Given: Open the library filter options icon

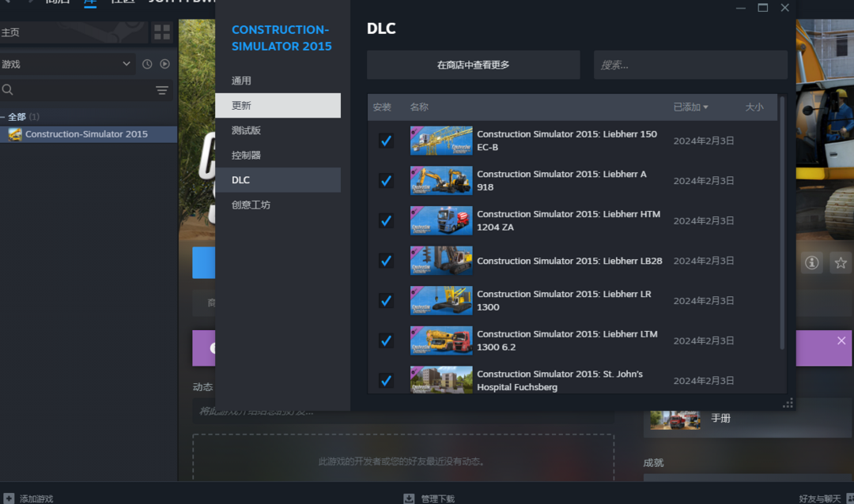Looking at the screenshot, I should (x=162, y=90).
